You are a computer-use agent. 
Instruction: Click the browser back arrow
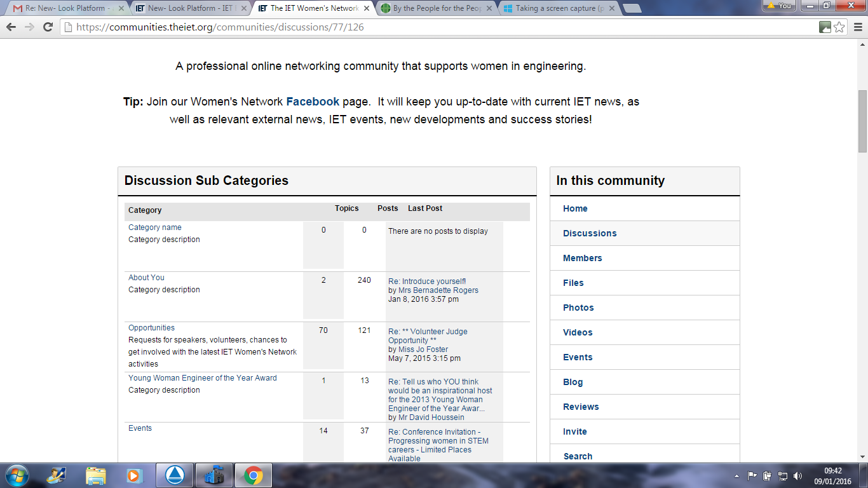11,27
